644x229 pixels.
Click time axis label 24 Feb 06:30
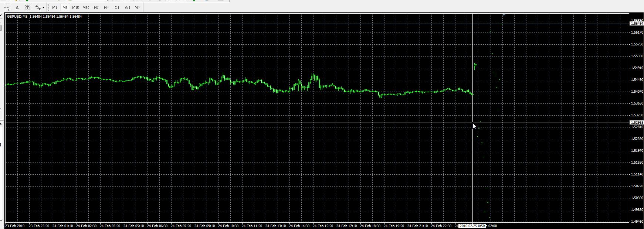(x=157, y=226)
